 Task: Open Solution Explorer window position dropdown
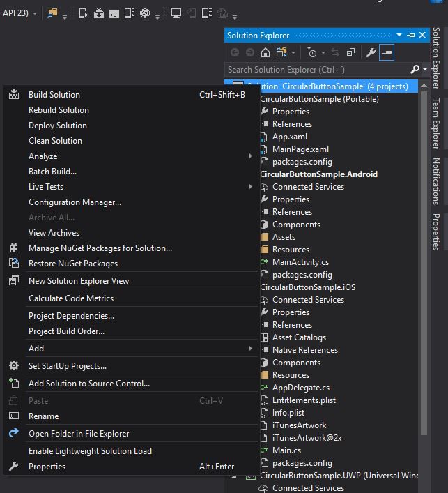399,35
